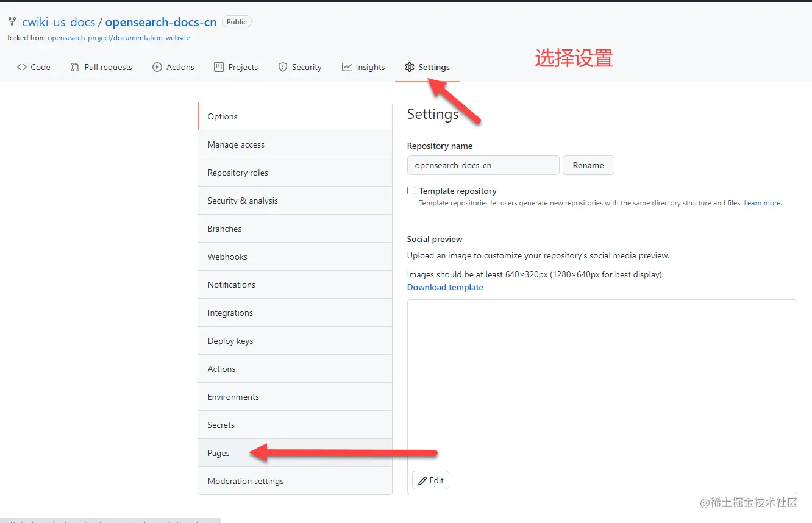812x523 pixels.
Task: Open Projects via its board icon
Action: (x=218, y=67)
